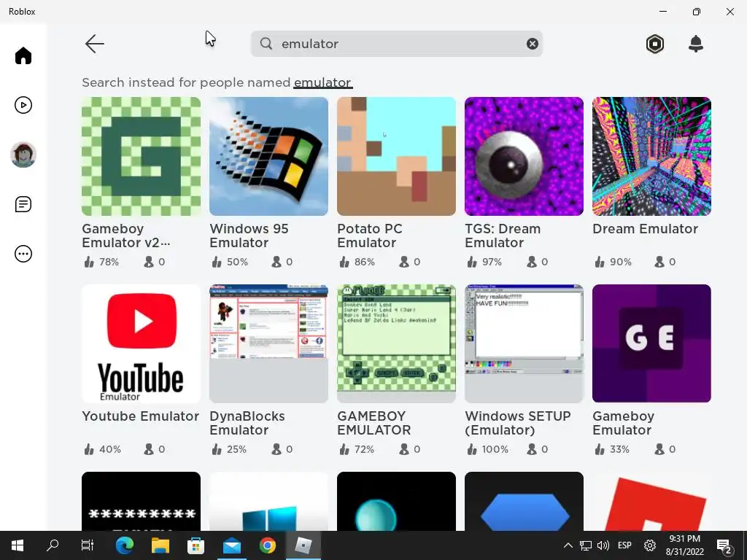
Task: Open TGS: Dream Emulator eyeball thumbnail
Action: coord(524,156)
